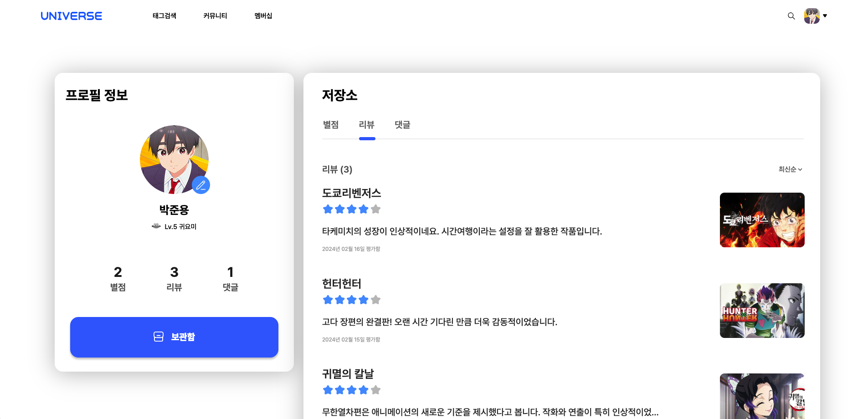Click the first star of 도쿄리벤저스 rating
The image size is (868, 419).
pyautogui.click(x=328, y=209)
